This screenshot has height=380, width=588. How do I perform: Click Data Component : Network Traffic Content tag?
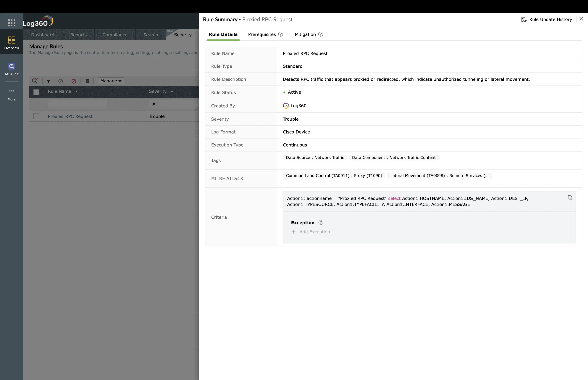(x=394, y=158)
